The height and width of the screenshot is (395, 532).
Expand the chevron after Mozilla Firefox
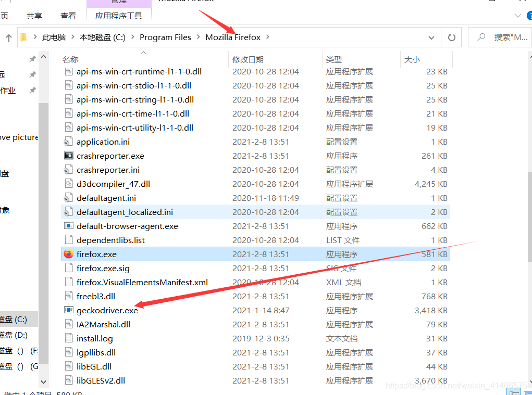pos(268,37)
